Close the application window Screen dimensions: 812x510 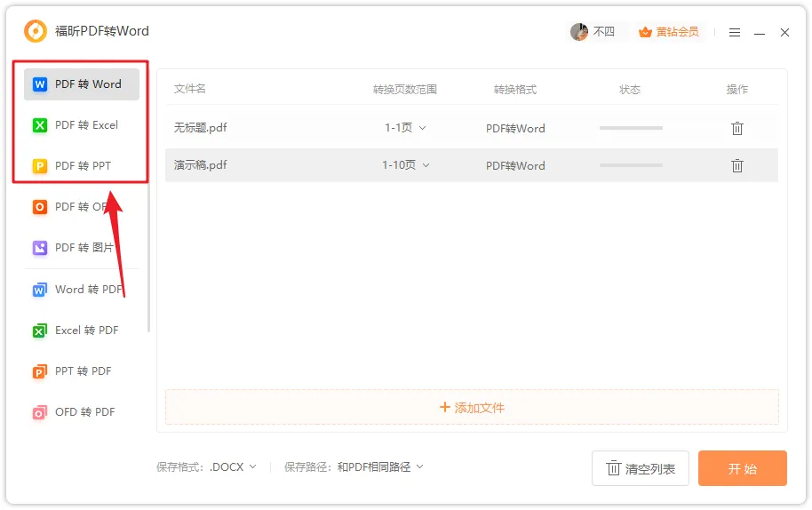coord(784,33)
